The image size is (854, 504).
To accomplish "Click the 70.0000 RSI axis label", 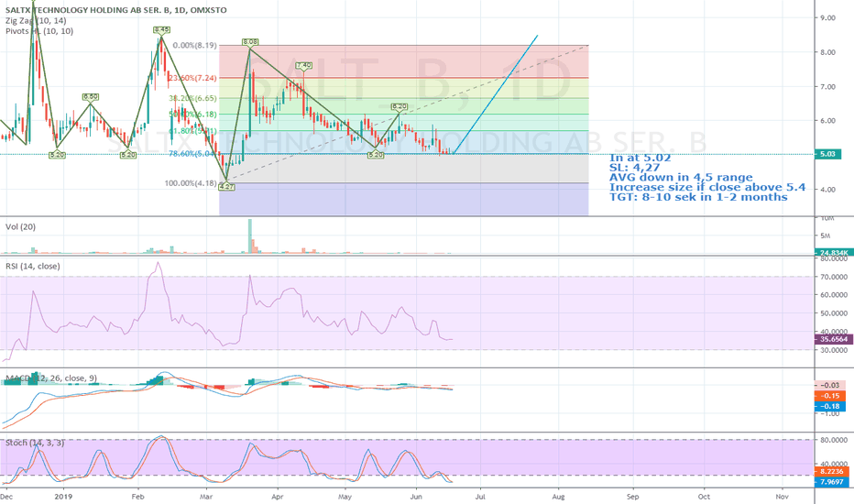I will click(x=833, y=277).
